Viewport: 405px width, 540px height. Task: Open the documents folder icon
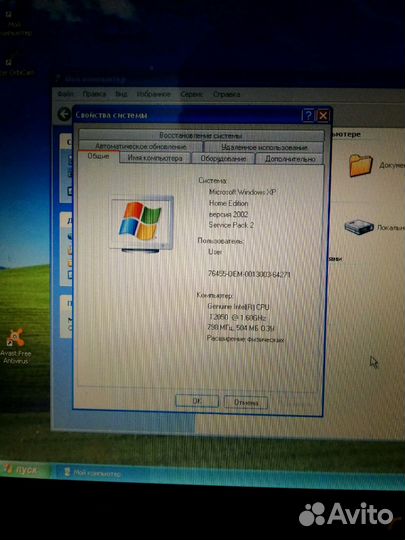click(x=361, y=165)
